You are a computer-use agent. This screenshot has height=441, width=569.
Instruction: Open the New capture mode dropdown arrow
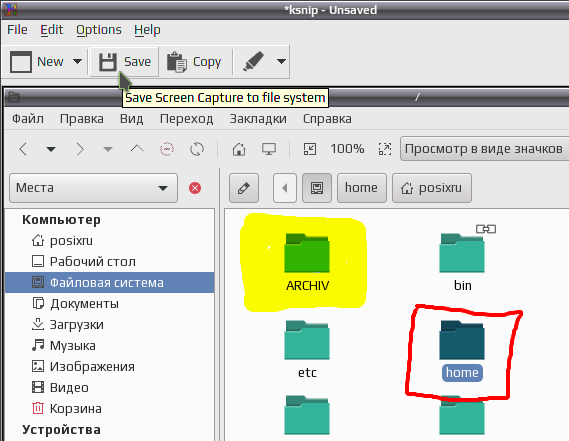[77, 61]
